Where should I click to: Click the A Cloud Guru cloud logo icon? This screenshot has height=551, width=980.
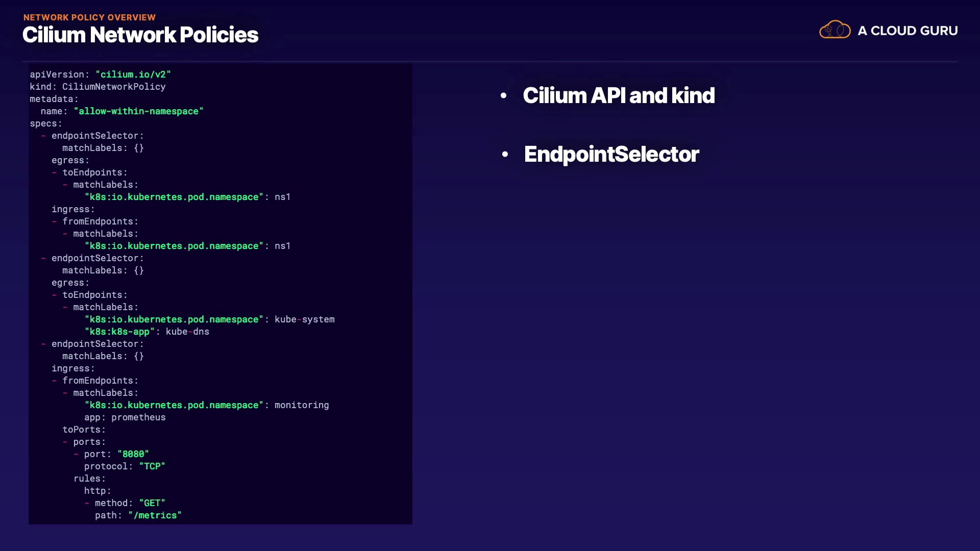pos(835,30)
